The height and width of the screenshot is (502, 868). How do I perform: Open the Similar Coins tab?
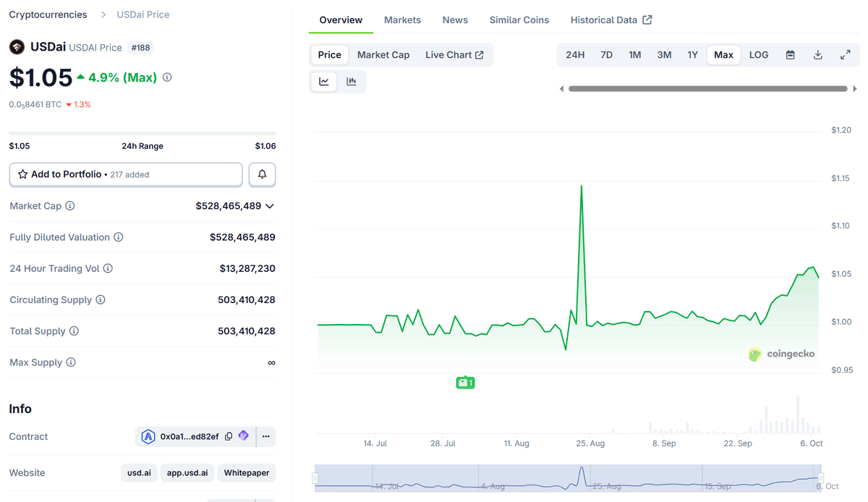coord(519,20)
